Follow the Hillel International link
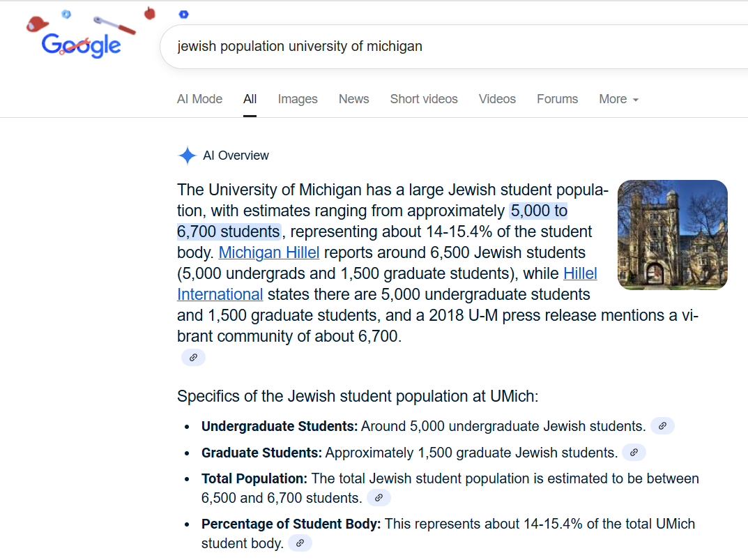 388,284
